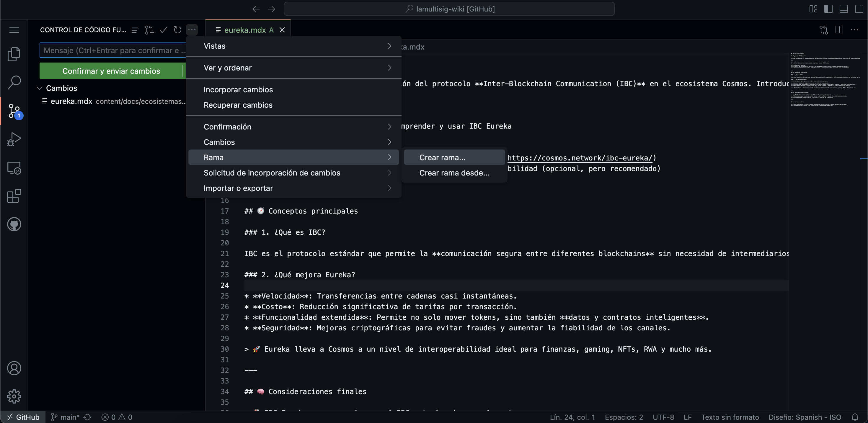The height and width of the screenshot is (423, 868).
Task: Open Remote Explorer view
Action: tap(14, 168)
